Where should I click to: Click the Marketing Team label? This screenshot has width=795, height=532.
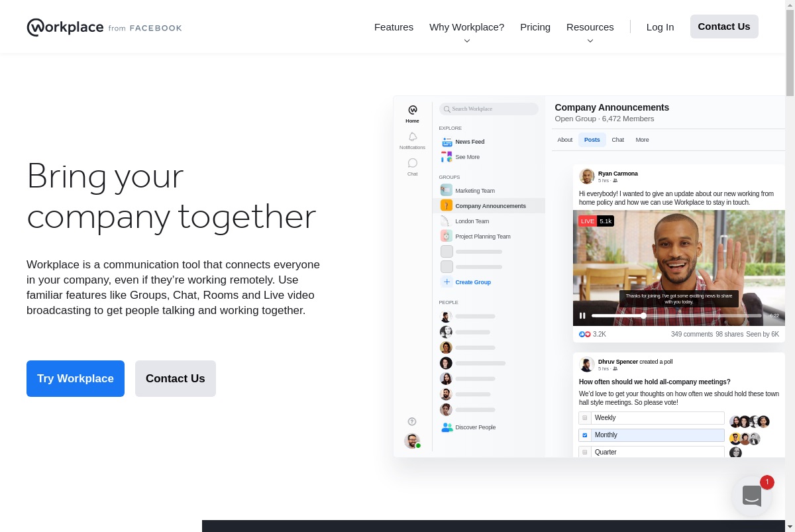(475, 191)
